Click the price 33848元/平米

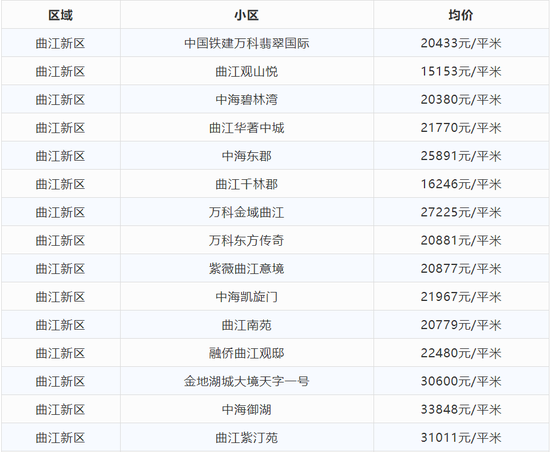coord(461,410)
